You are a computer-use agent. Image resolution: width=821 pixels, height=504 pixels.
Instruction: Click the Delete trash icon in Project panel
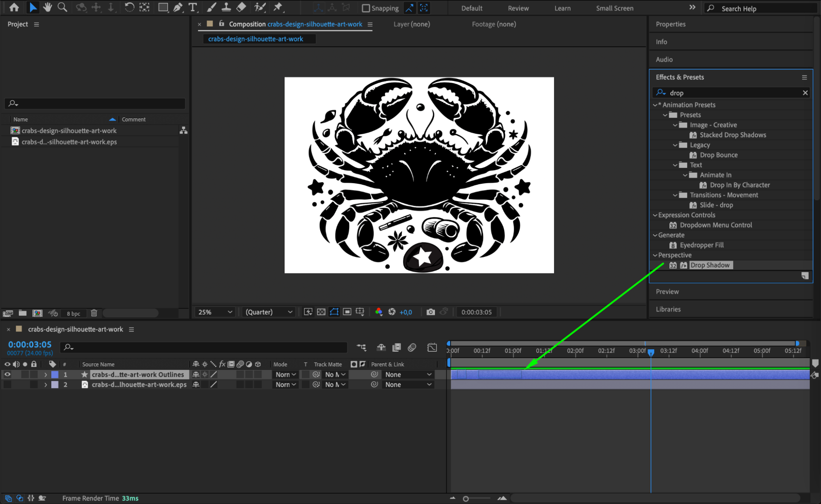(94, 313)
